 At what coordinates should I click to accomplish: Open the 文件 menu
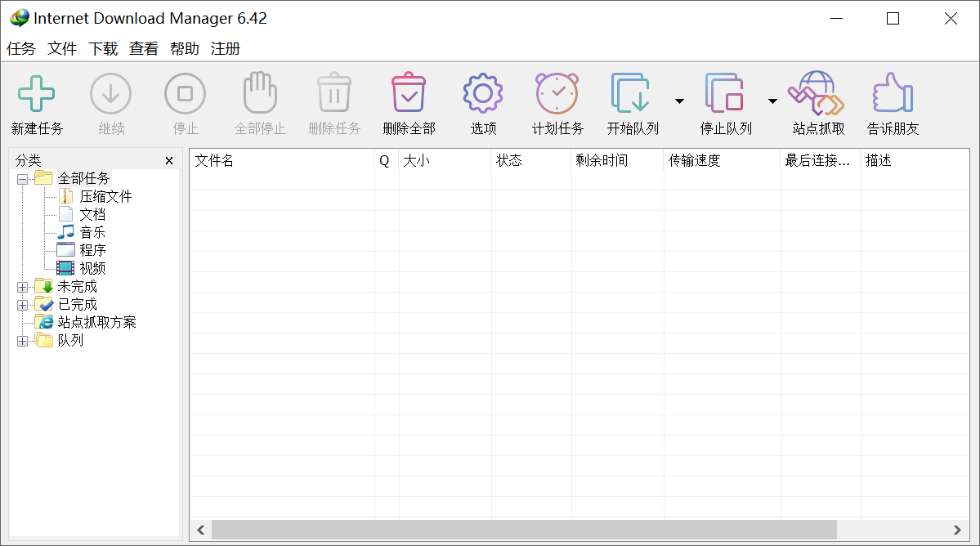(62, 49)
